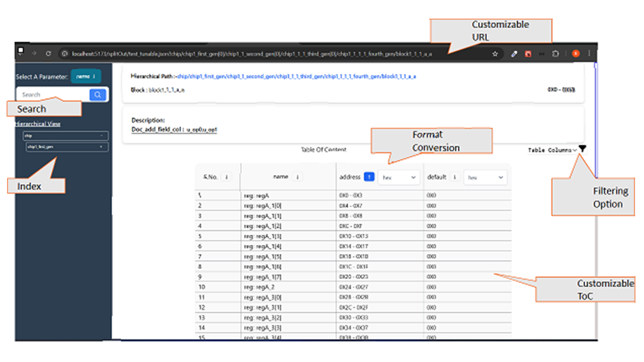
Task: Bookmark page with the star icon
Action: coord(495,54)
